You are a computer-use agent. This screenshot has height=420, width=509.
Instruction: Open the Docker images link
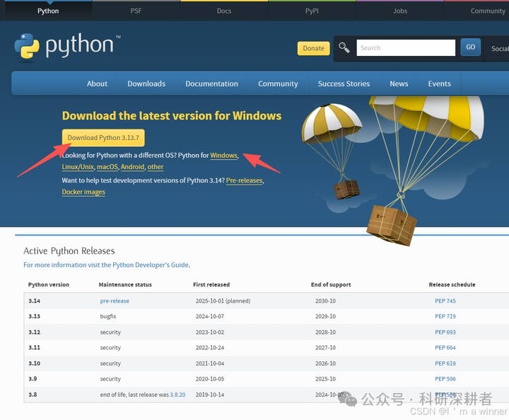[83, 192]
